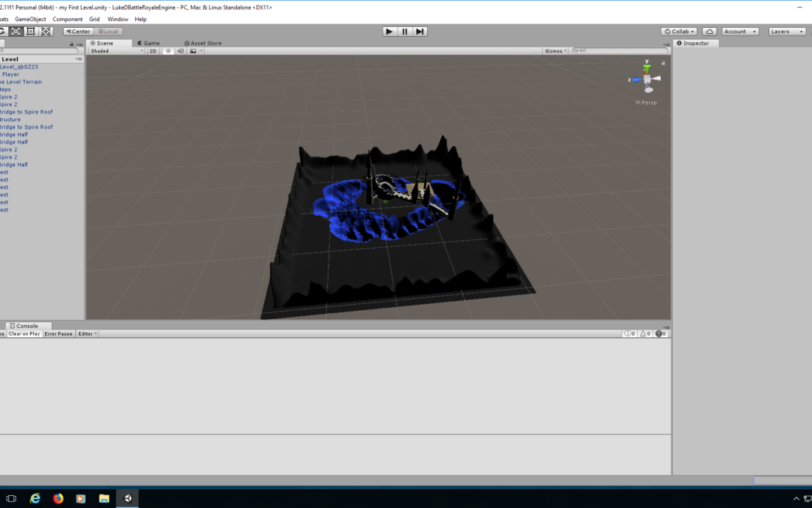This screenshot has height=508, width=812.
Task: Select the Scale tool in toolbar
Action: pyautogui.click(x=16, y=32)
